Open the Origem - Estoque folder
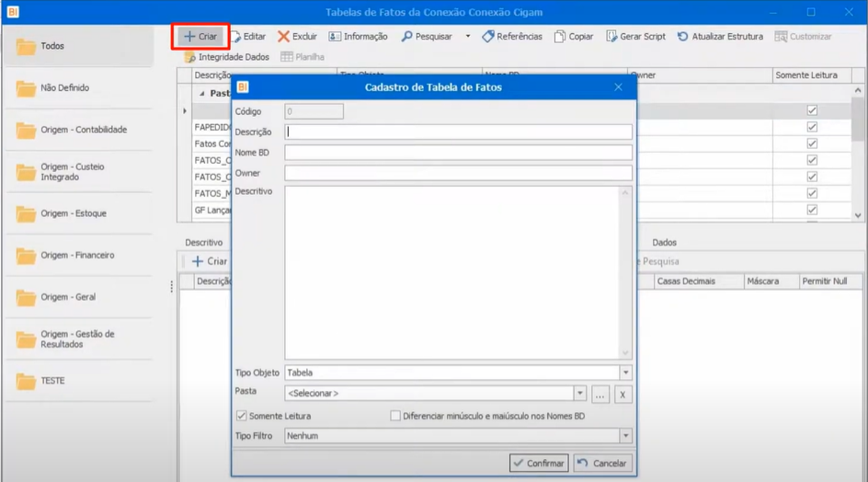This screenshot has height=482, width=868. pos(79,213)
